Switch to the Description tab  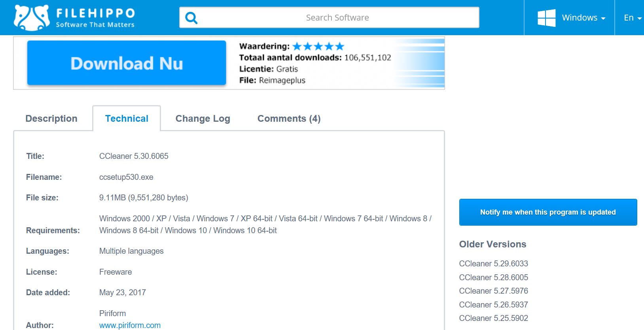(51, 119)
